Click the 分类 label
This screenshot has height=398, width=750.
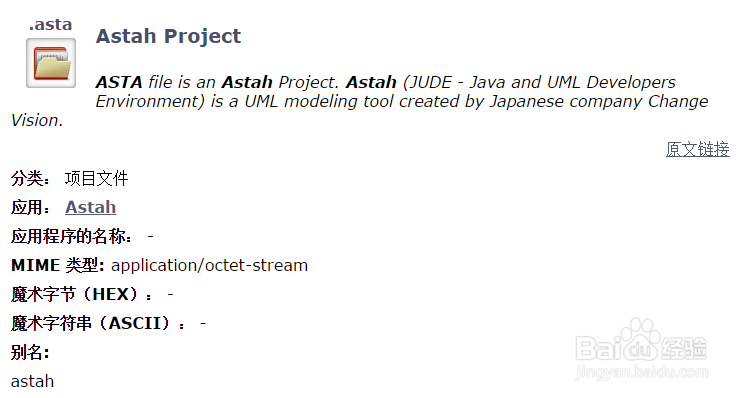[x=30, y=178]
